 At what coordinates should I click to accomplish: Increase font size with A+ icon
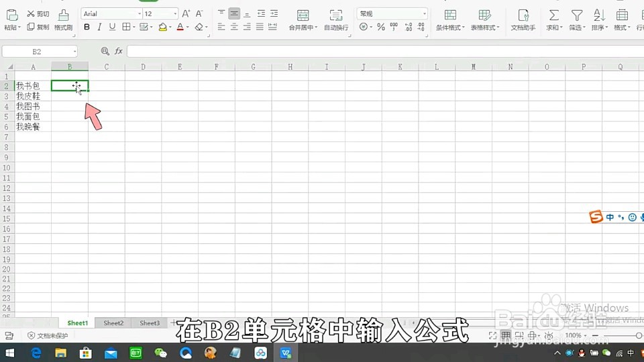(186, 14)
